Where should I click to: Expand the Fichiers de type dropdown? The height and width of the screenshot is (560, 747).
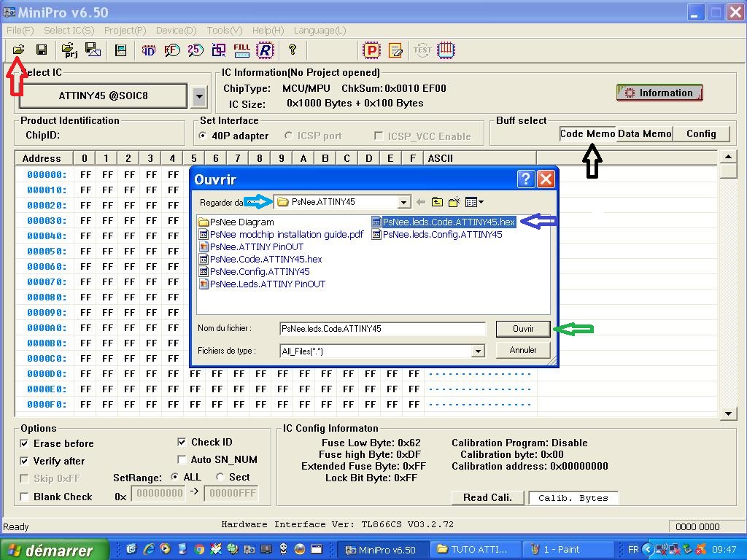[x=477, y=351]
